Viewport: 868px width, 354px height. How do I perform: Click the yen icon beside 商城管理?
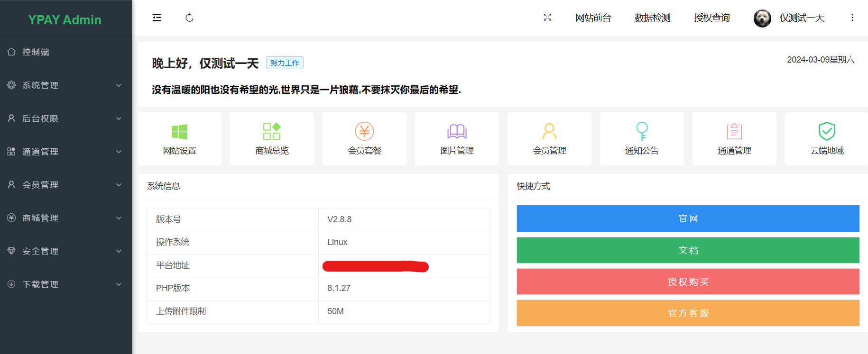[x=11, y=218]
